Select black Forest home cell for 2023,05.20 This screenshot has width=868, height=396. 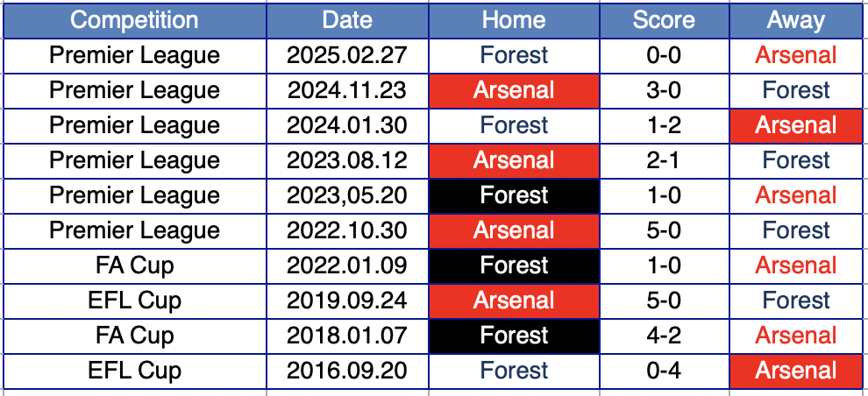tap(515, 195)
